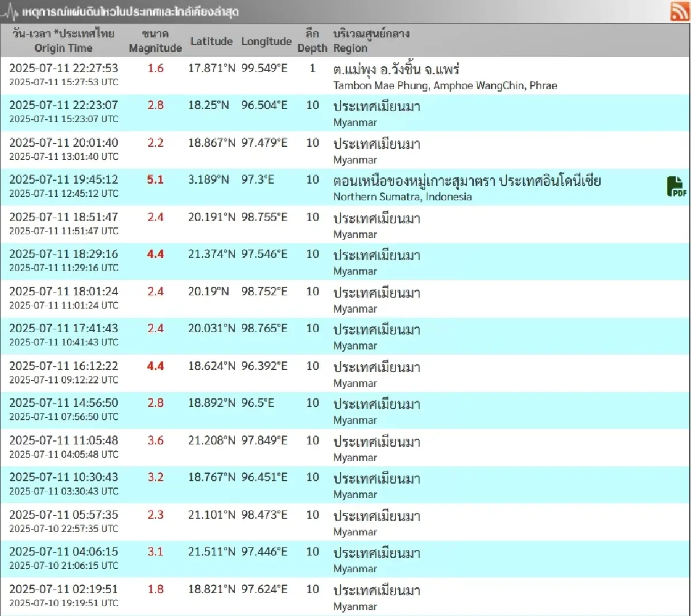Click longitude 96.5°E

point(257,402)
